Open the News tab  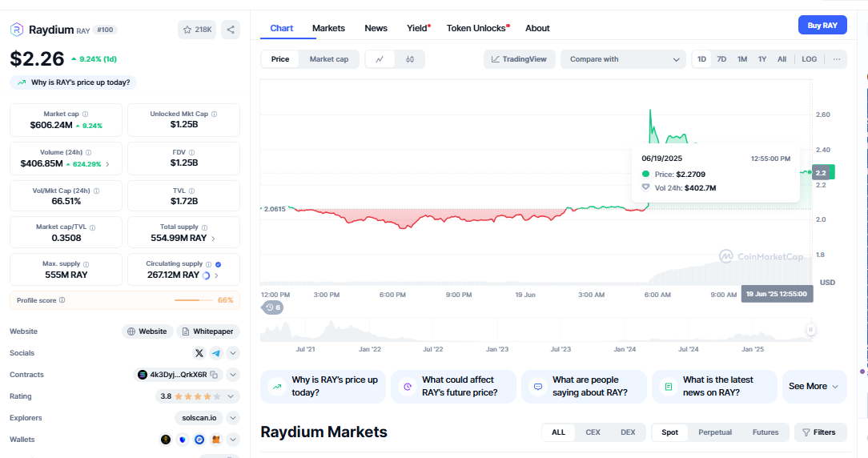[376, 28]
